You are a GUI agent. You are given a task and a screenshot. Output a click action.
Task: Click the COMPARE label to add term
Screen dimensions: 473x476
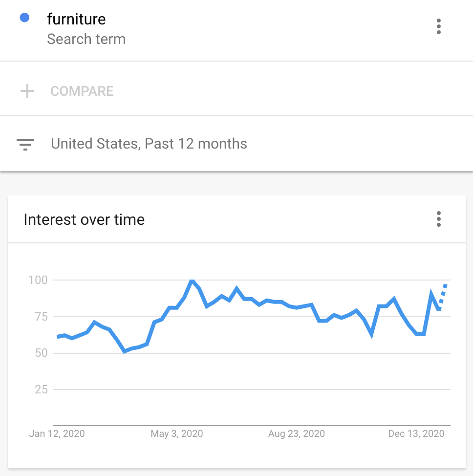(x=82, y=91)
